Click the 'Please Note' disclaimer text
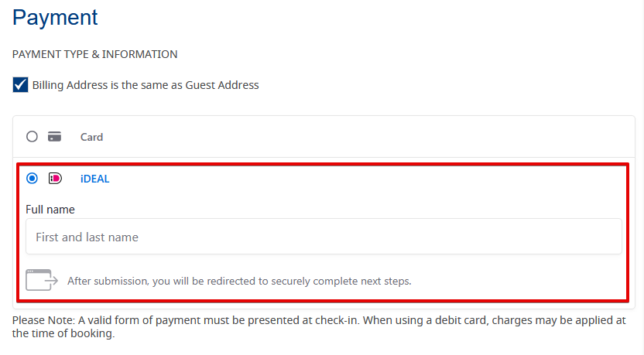This screenshot has height=355, width=644. [319, 320]
